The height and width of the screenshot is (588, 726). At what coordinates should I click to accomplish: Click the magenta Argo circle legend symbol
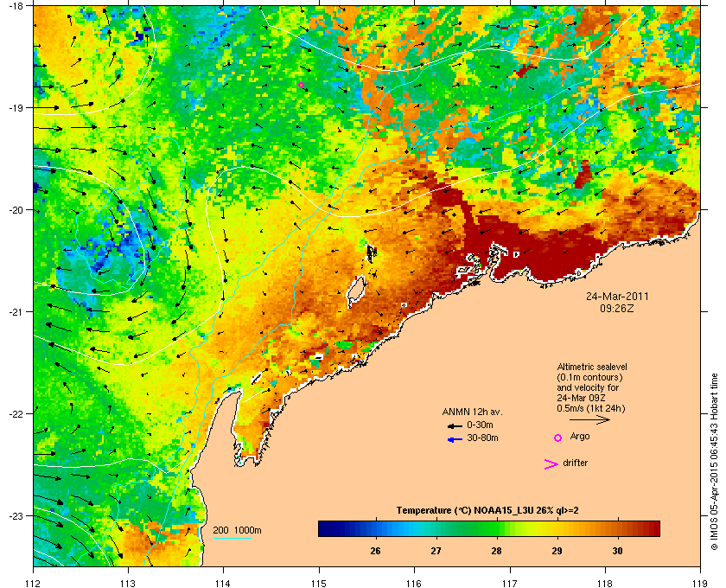pos(557,438)
